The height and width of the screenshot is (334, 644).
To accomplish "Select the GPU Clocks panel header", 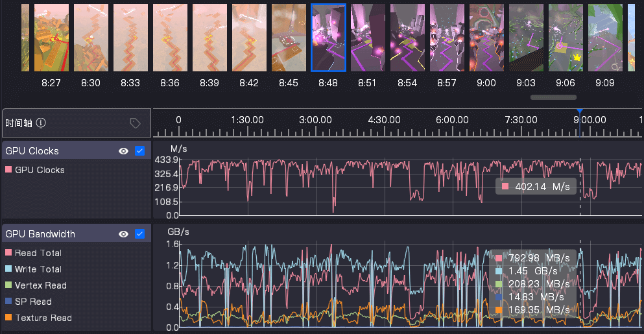I will (32, 151).
